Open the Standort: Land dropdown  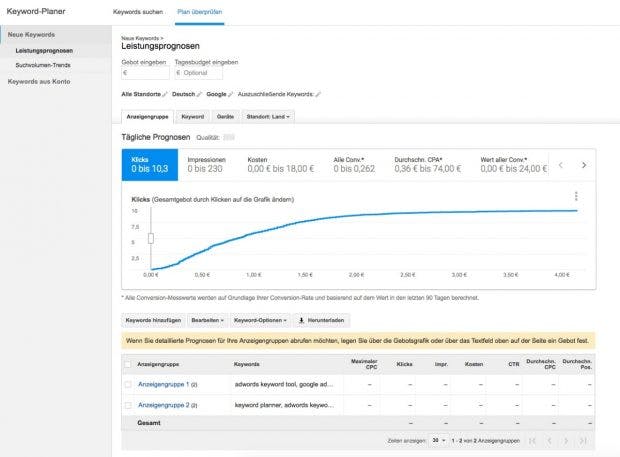(268, 117)
